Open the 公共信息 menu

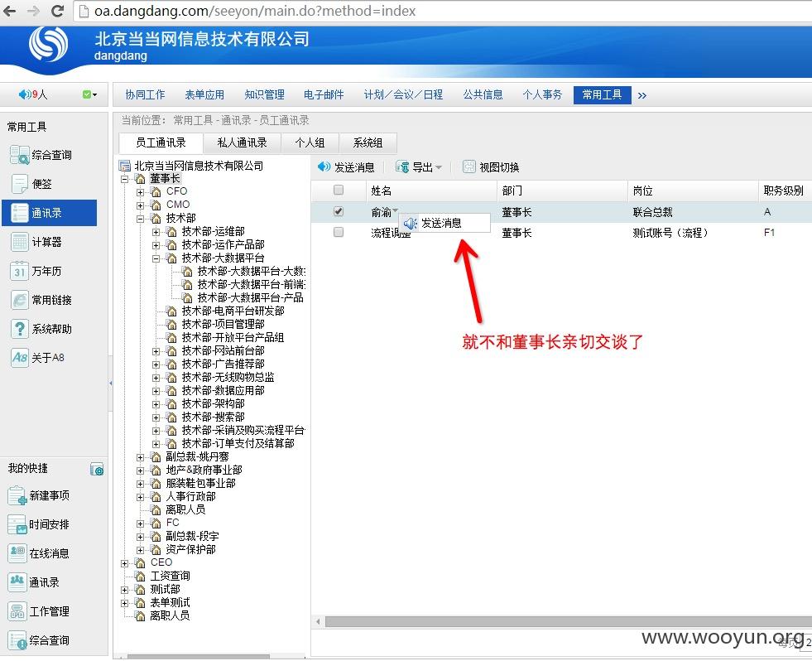click(x=483, y=95)
